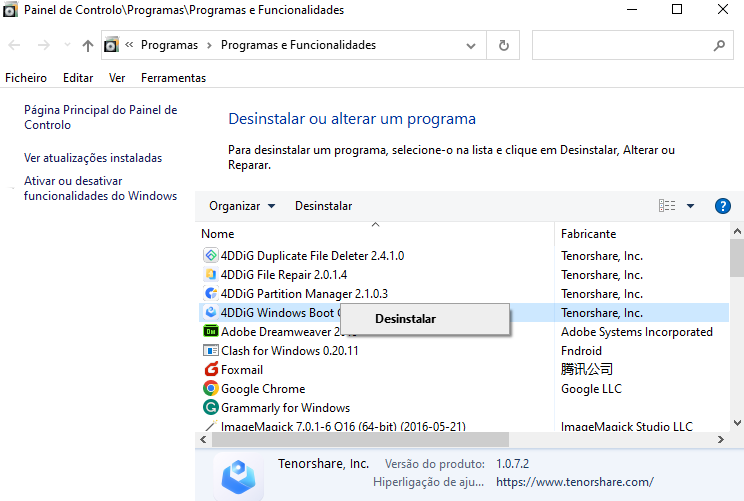Click the Foxmail program icon
This screenshot has width=744, height=501.
(x=211, y=369)
